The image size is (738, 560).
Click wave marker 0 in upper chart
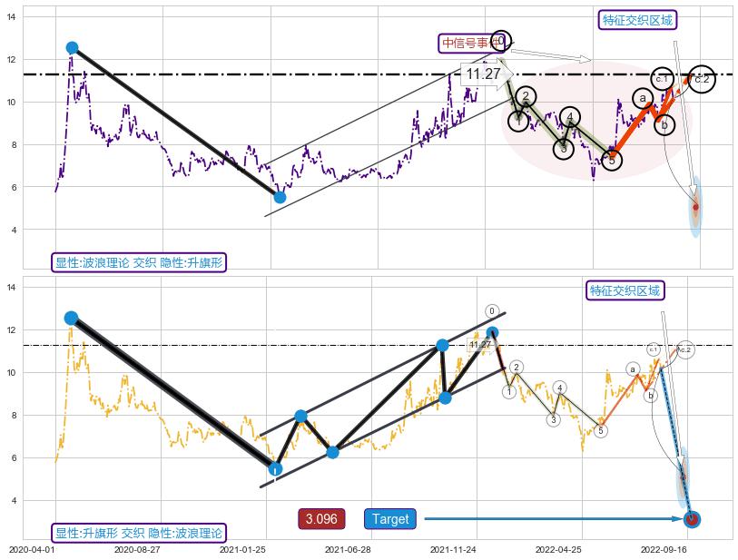click(500, 41)
